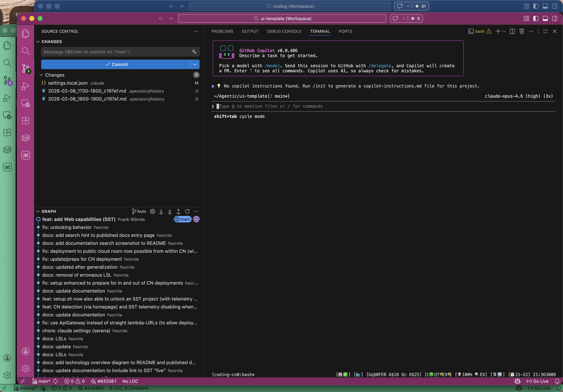Click the Graph go to current history item icon
The width and height of the screenshot is (563, 392).
(153, 211)
